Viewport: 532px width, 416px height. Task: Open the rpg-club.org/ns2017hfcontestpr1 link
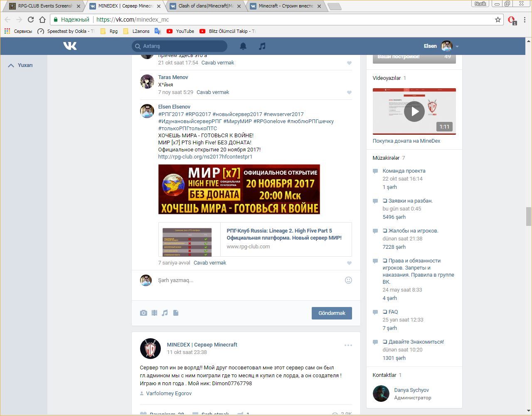coord(205,157)
